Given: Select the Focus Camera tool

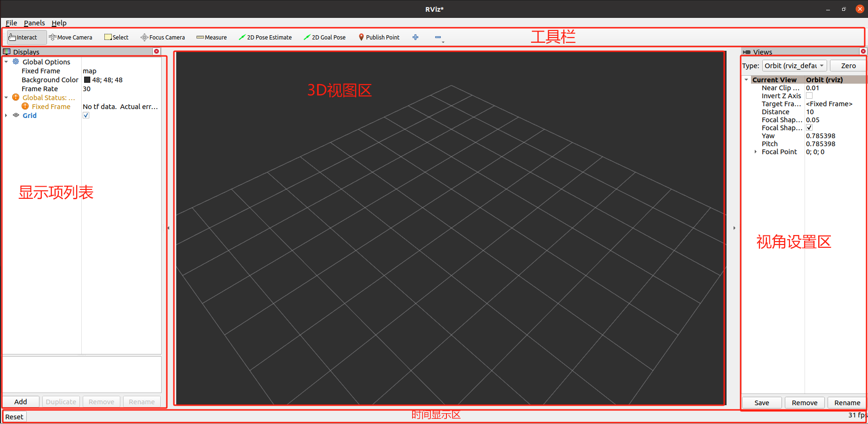Looking at the screenshot, I should pyautogui.click(x=162, y=37).
